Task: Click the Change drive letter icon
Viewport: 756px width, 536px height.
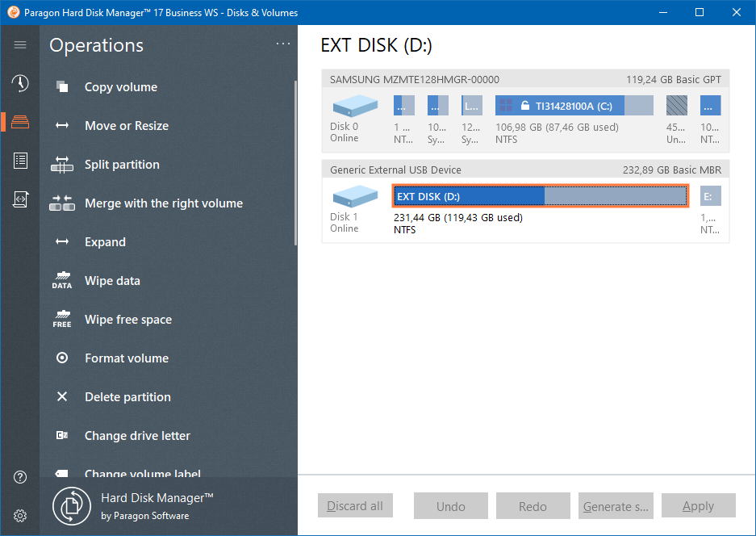Action: coord(62,436)
